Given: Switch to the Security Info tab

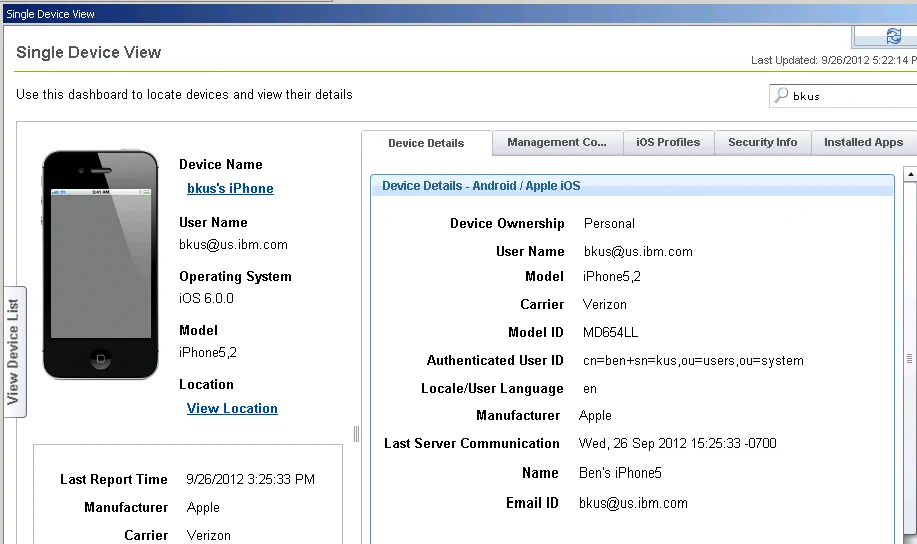Looking at the screenshot, I should point(763,143).
